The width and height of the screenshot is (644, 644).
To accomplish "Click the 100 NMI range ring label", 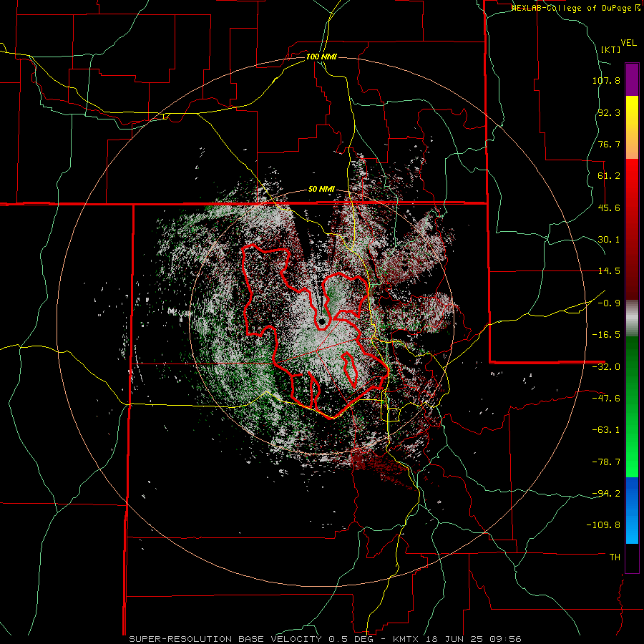I will tap(321, 57).
